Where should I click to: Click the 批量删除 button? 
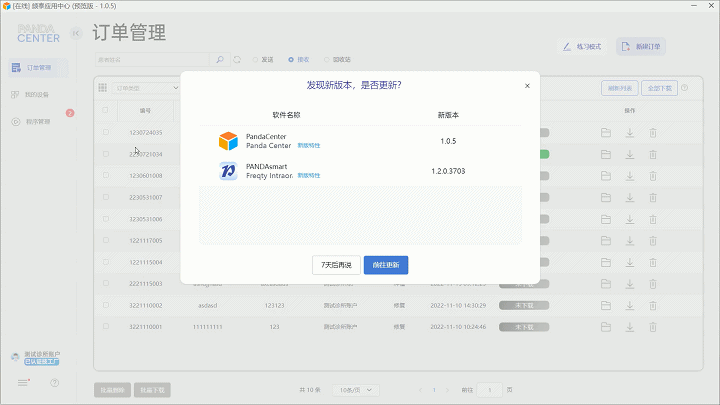pos(112,390)
